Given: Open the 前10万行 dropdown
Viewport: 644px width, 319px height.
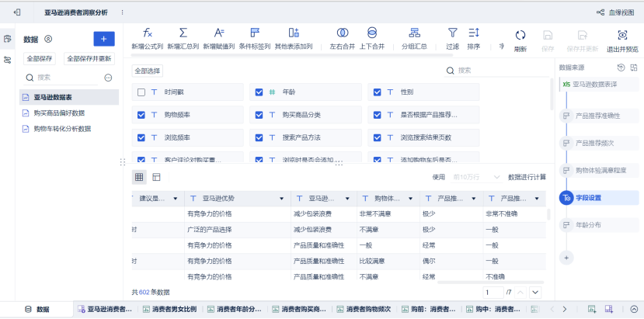Looking at the screenshot, I should click(476, 178).
